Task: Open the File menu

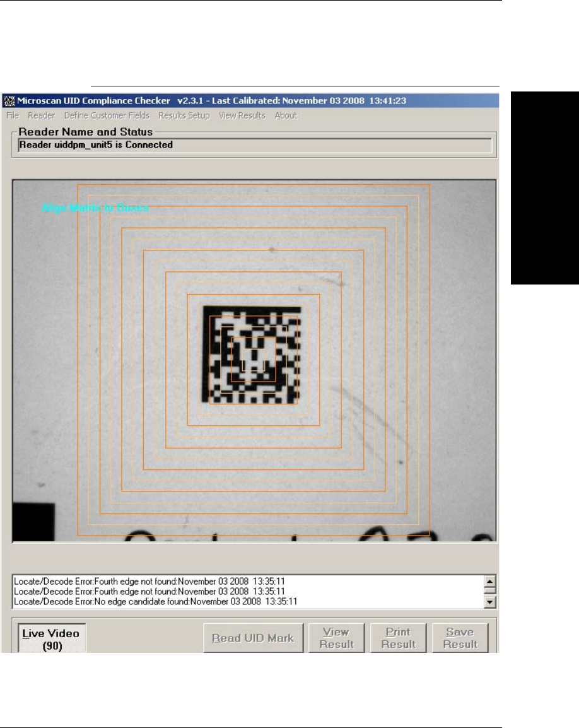Action: coord(13,115)
